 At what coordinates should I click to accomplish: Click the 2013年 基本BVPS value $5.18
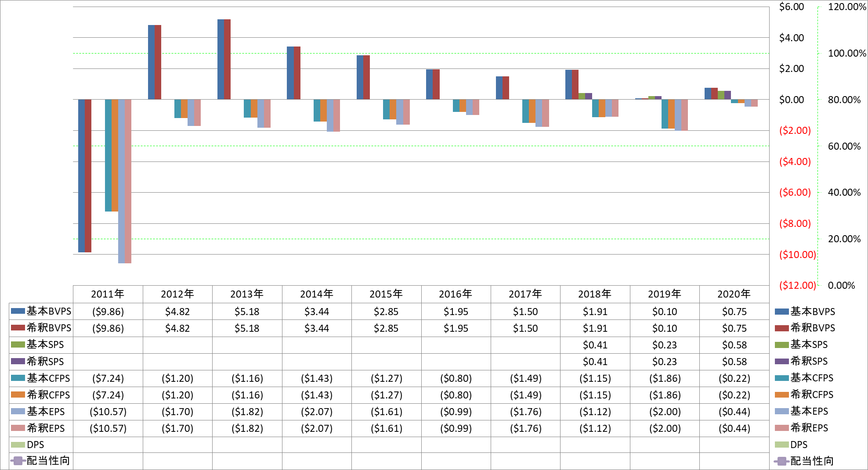[x=247, y=312]
